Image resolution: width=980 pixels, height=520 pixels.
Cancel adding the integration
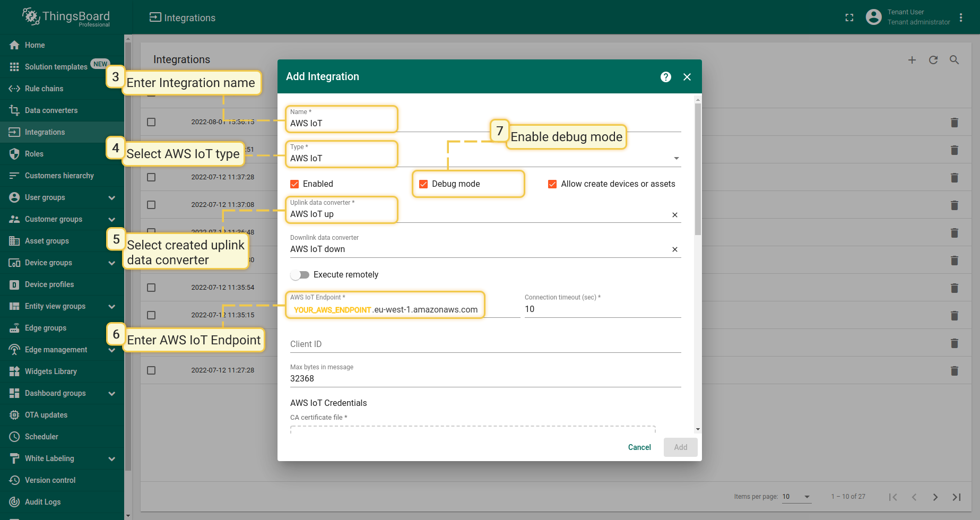pyautogui.click(x=639, y=447)
